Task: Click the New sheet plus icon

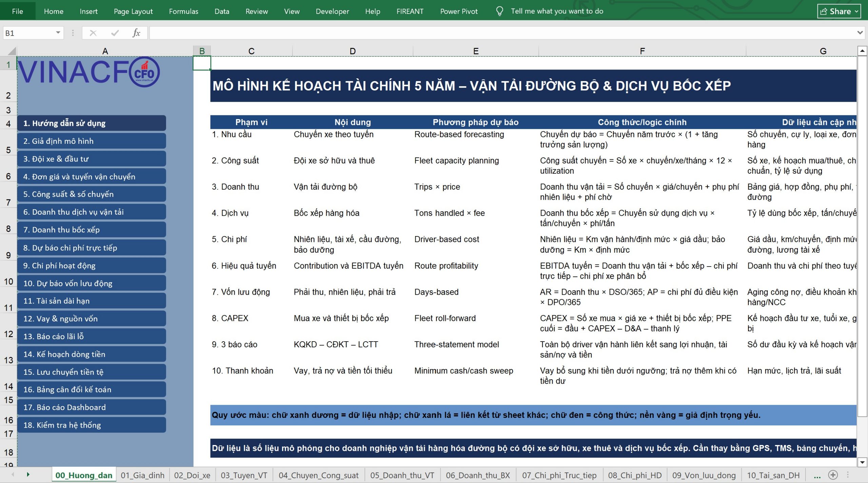Action: [833, 475]
